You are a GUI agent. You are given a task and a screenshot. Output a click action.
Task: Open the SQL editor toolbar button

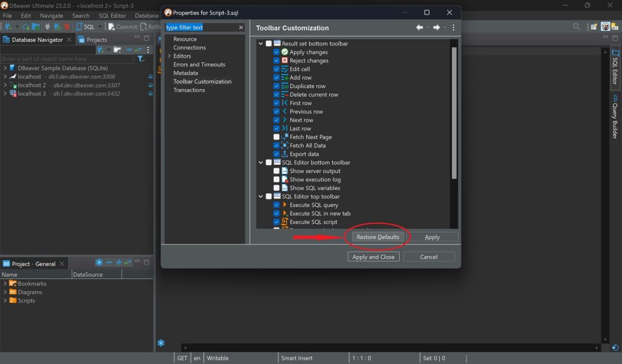click(85, 27)
